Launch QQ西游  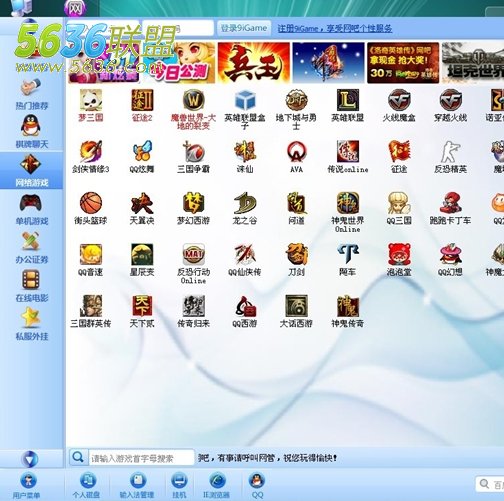(245, 311)
